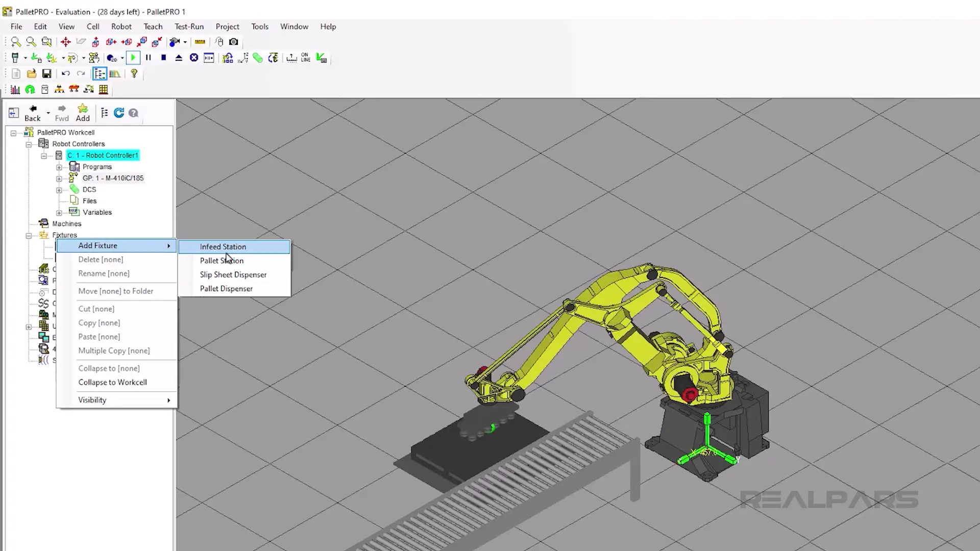Click the eject-style triangle icon
The width and height of the screenshot is (980, 551).
(x=179, y=58)
